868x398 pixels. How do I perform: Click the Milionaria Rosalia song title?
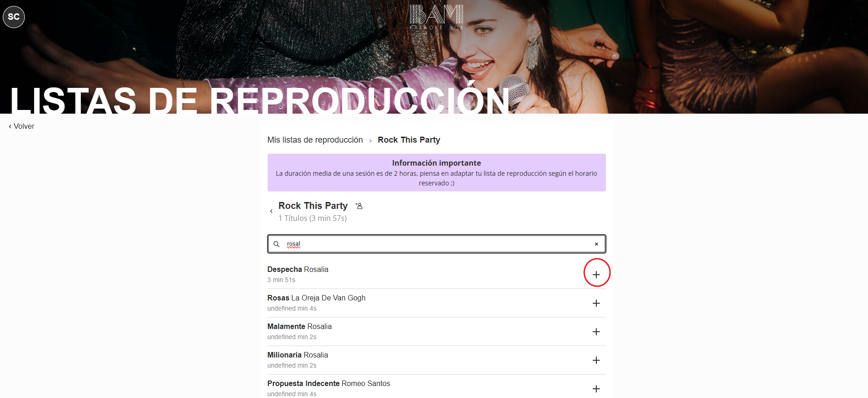(x=297, y=355)
